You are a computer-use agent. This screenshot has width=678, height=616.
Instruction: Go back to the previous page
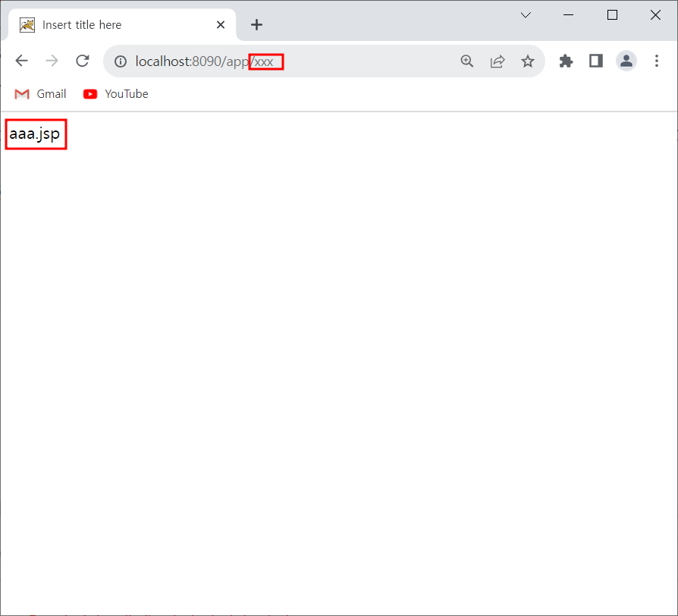click(22, 61)
